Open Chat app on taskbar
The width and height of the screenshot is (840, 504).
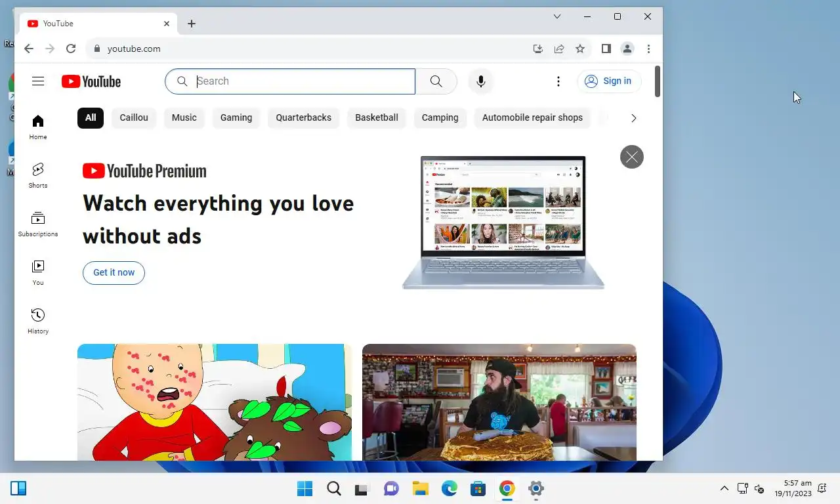391,488
